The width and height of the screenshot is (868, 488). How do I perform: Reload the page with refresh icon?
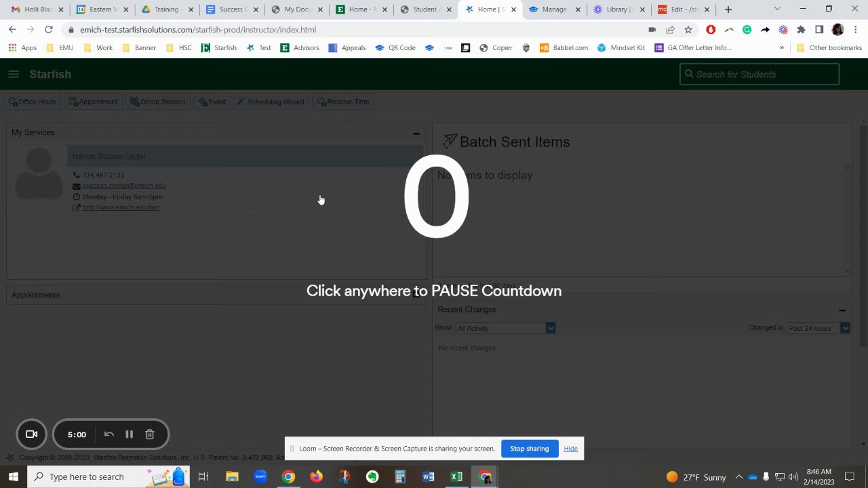[x=49, y=30]
